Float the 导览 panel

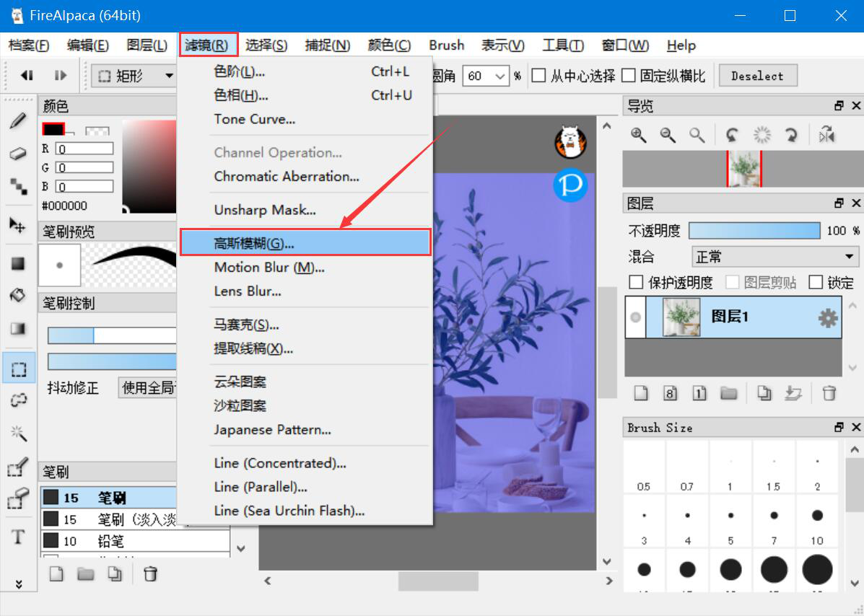[839, 106]
